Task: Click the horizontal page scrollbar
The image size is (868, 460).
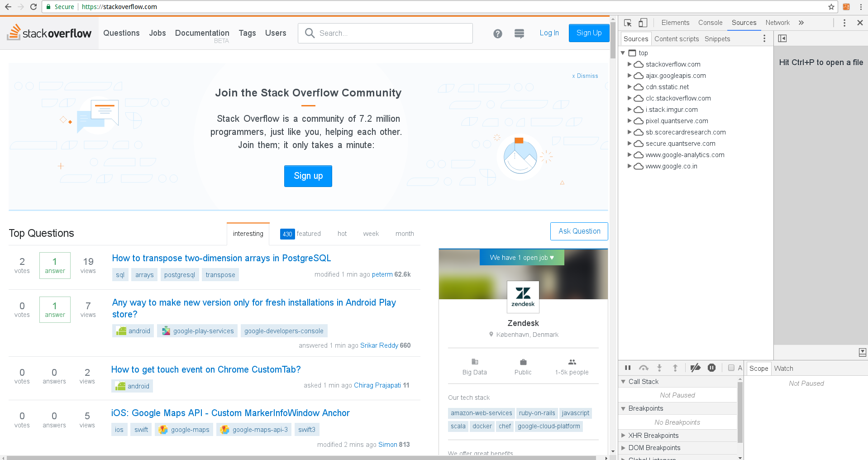Action: click(x=301, y=458)
